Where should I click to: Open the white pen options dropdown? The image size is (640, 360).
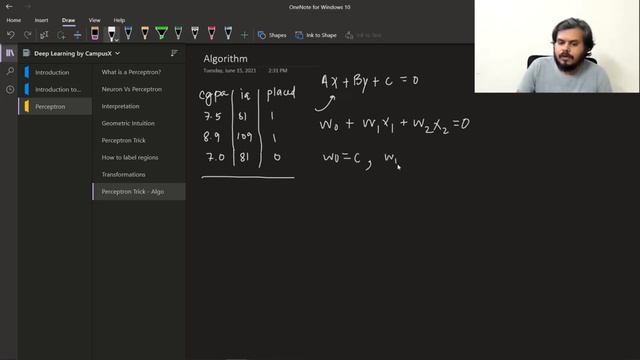pyautogui.click(x=117, y=40)
